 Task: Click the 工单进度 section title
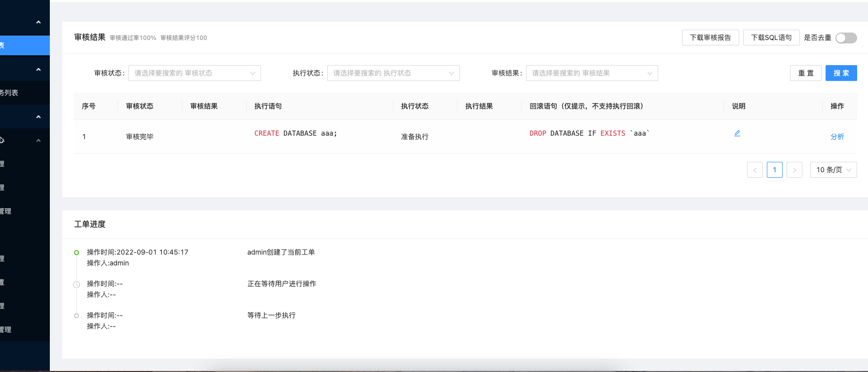pyautogui.click(x=90, y=224)
